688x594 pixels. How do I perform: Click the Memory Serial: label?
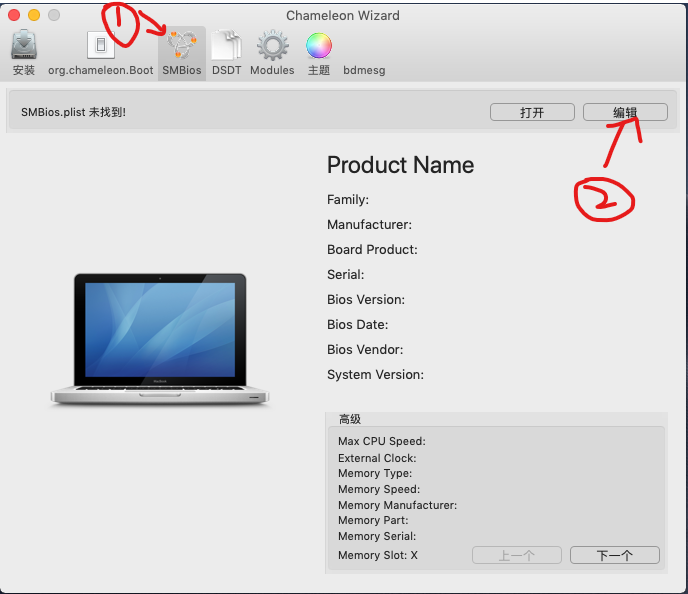(x=377, y=536)
